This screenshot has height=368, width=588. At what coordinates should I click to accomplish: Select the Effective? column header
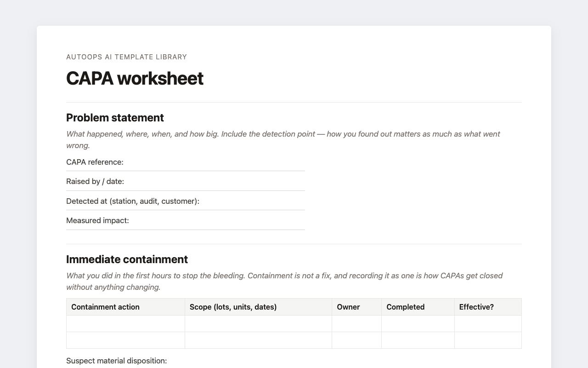(x=488, y=307)
